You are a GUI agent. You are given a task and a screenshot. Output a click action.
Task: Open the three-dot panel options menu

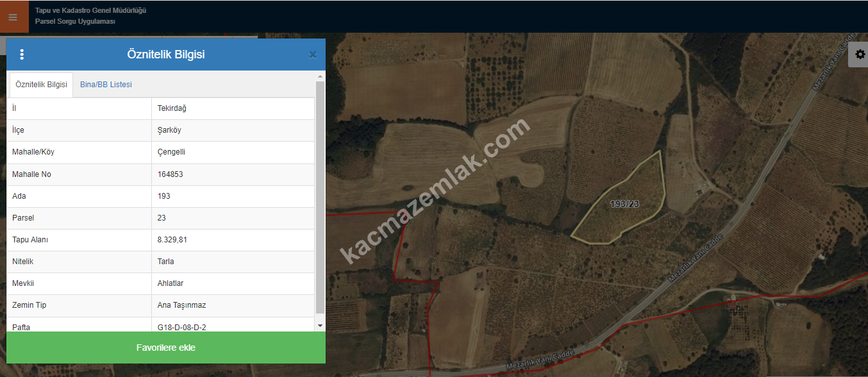[22, 54]
